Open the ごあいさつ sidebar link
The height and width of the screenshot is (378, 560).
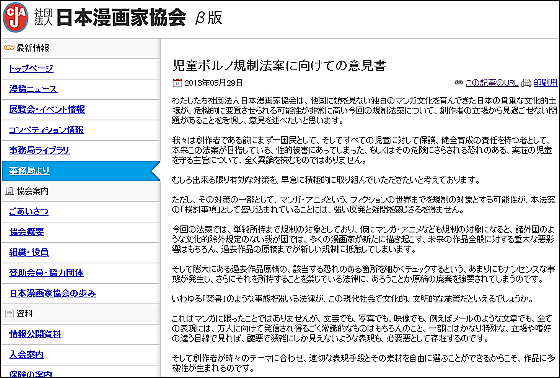coord(29,211)
